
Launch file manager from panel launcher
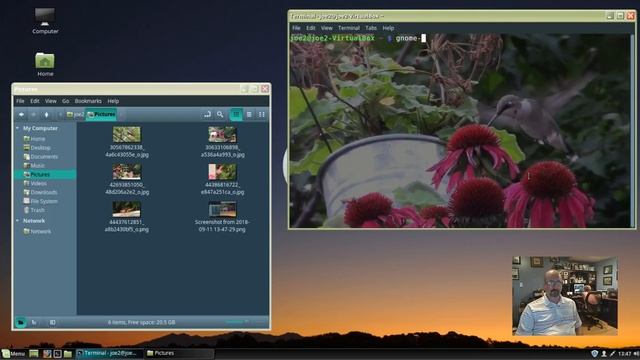(x=68, y=353)
